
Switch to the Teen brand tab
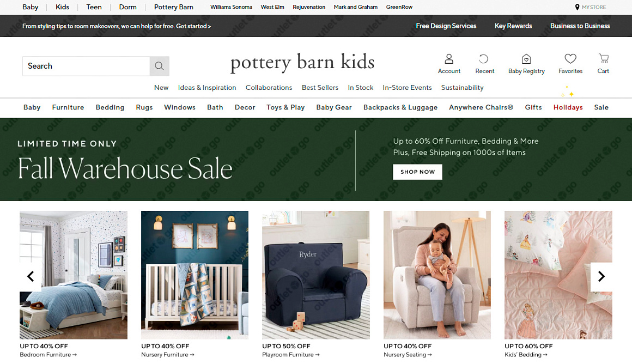pyautogui.click(x=94, y=7)
